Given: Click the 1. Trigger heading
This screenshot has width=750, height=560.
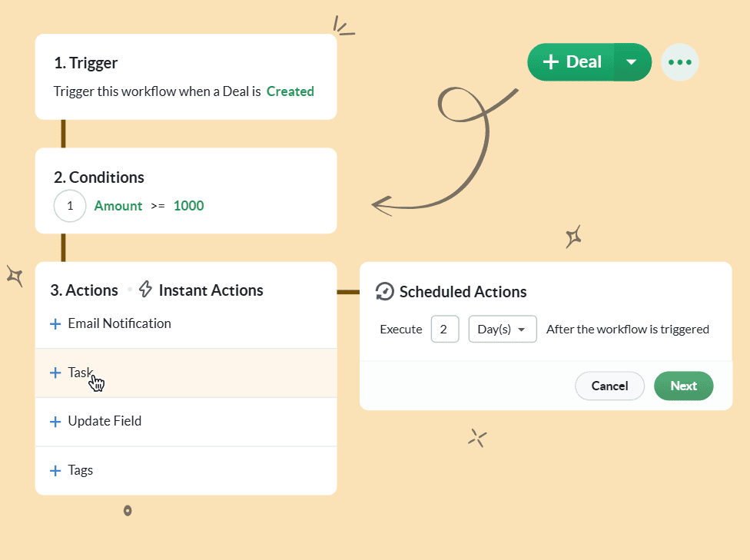Looking at the screenshot, I should point(85,63).
